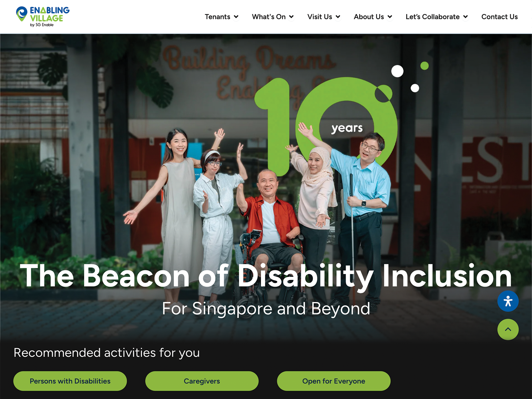Click The Beacon of Disability Inclusion heading
Image resolution: width=532 pixels, height=399 pixels.
(266, 276)
